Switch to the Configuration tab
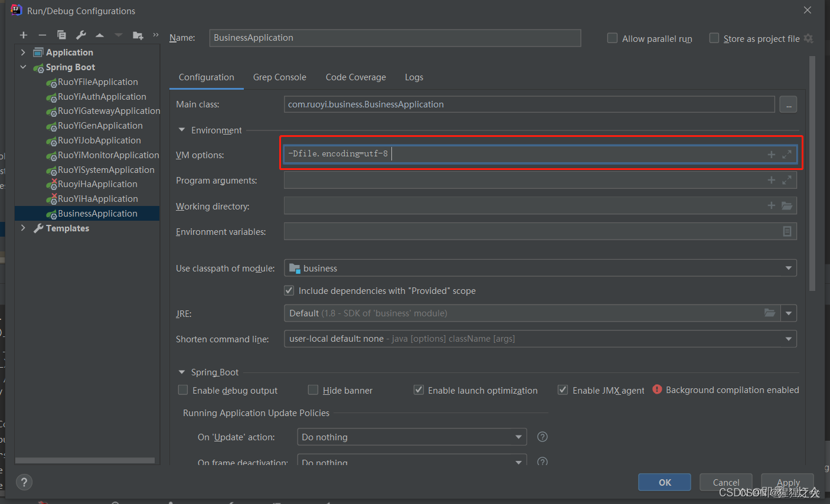830x504 pixels. click(207, 77)
